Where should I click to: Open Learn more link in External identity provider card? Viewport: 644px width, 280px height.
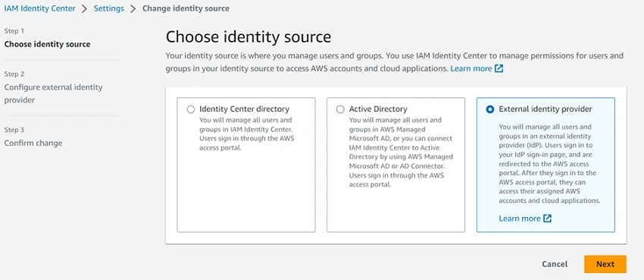coord(520,219)
